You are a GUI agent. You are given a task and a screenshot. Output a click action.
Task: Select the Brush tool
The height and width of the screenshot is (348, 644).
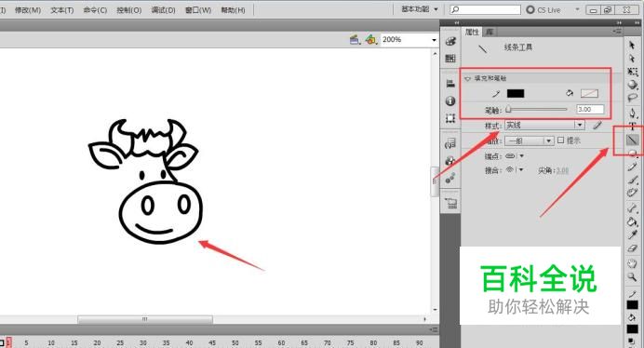tap(632, 180)
